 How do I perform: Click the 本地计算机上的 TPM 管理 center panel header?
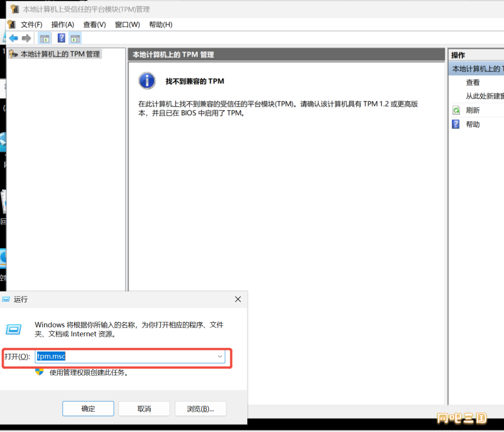(x=287, y=55)
